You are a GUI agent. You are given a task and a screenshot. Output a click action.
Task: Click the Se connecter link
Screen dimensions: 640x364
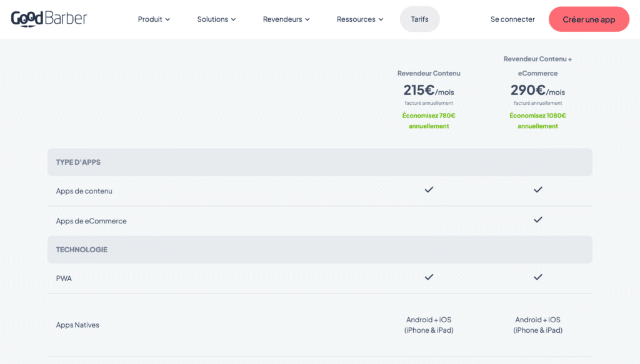pyautogui.click(x=512, y=19)
